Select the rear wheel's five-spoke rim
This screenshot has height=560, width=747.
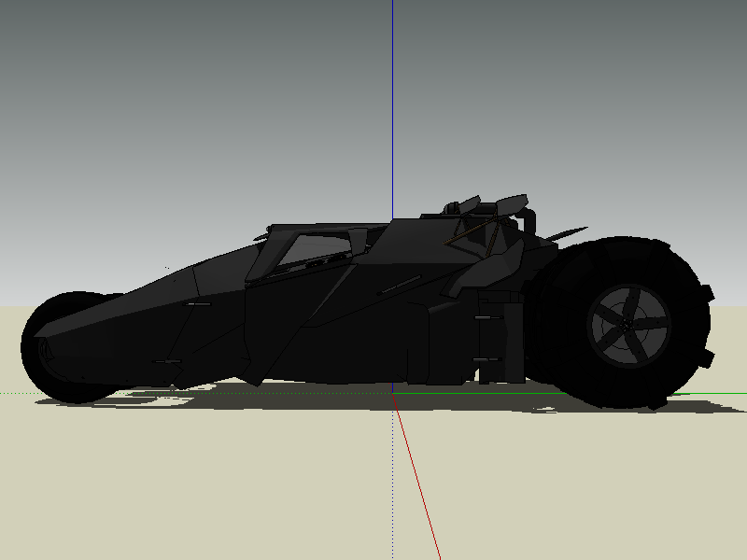pyautogui.click(x=628, y=326)
